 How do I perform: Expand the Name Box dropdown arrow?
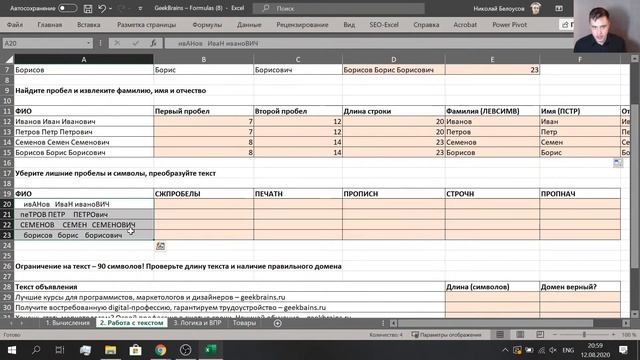pos(89,43)
